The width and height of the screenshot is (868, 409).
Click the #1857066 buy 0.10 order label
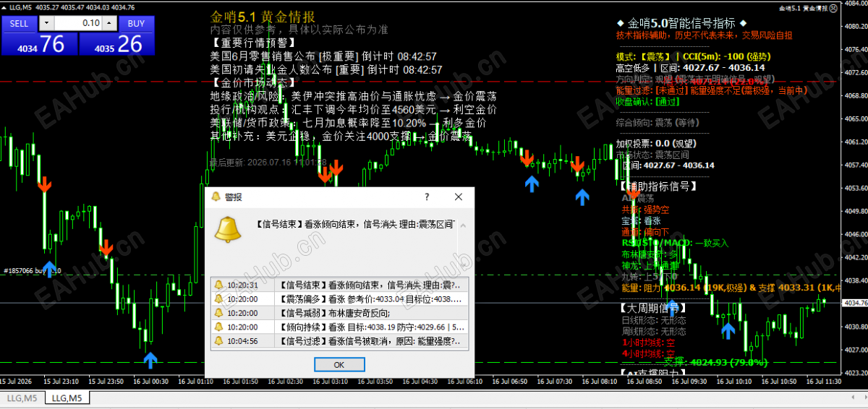tap(31, 271)
